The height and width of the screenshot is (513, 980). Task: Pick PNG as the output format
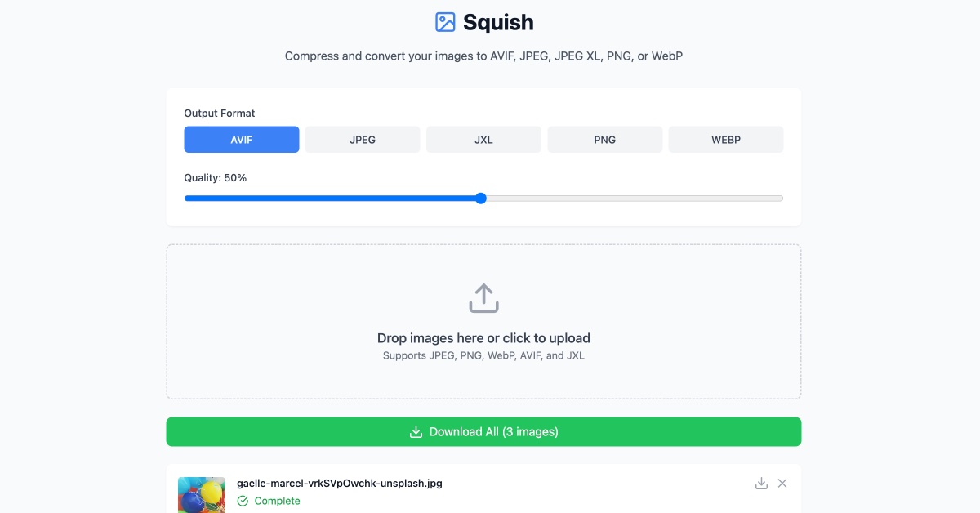click(x=604, y=139)
